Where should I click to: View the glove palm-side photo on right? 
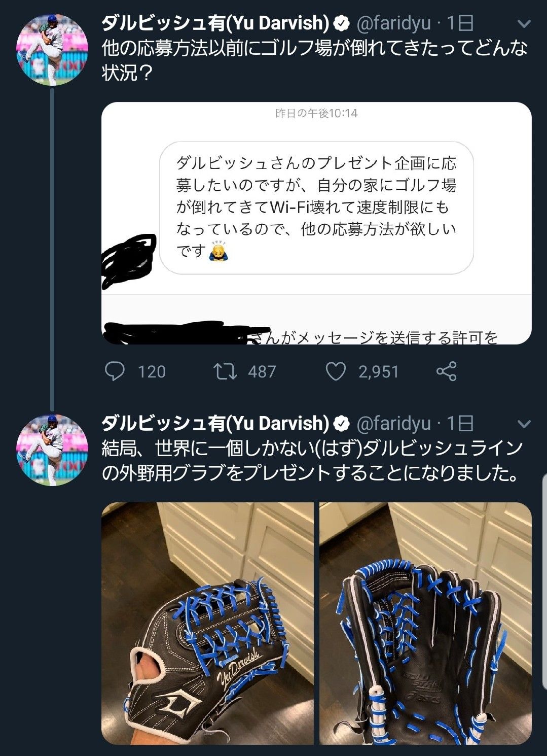point(425,624)
